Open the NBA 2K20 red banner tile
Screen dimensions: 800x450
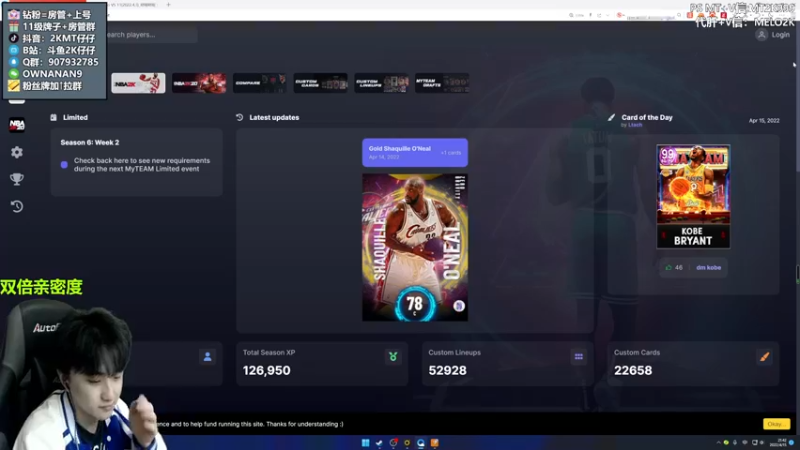point(199,83)
